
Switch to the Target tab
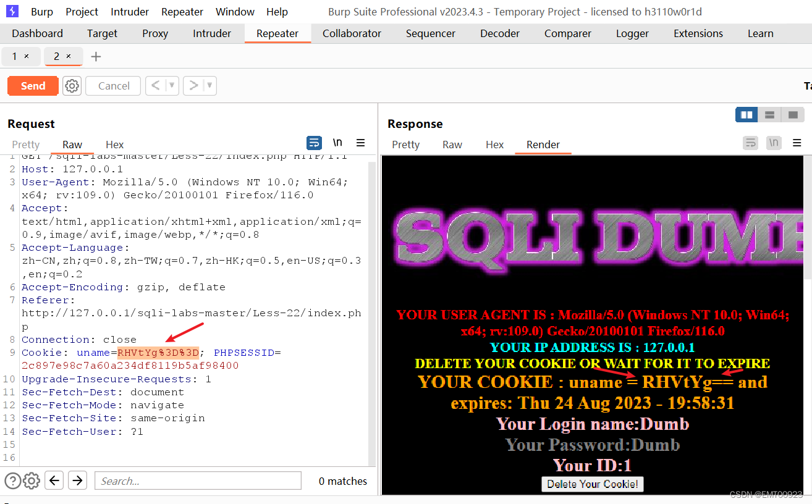103,33
